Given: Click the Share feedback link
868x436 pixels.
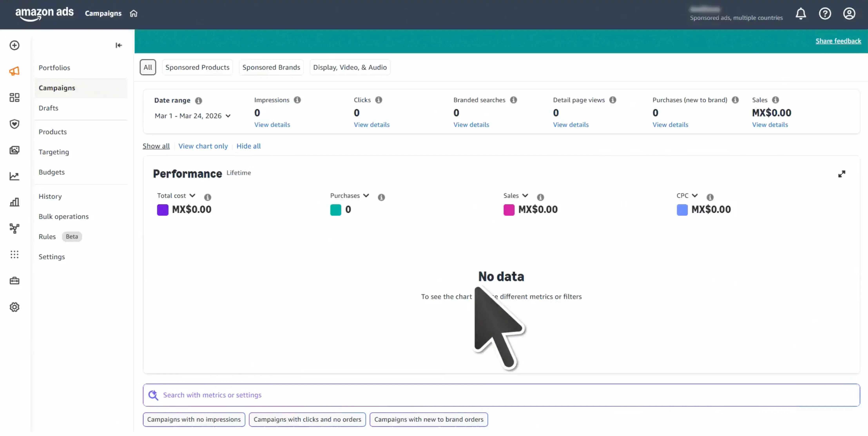Looking at the screenshot, I should [x=838, y=41].
